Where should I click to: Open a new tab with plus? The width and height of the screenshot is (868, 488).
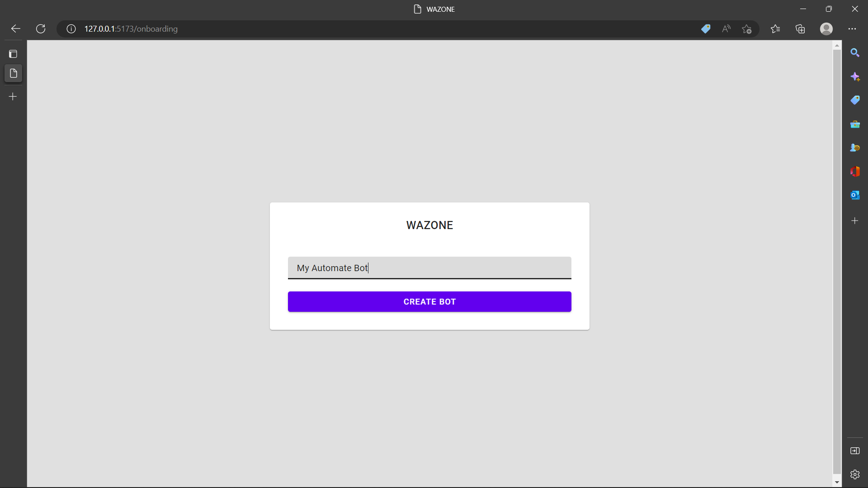13,97
